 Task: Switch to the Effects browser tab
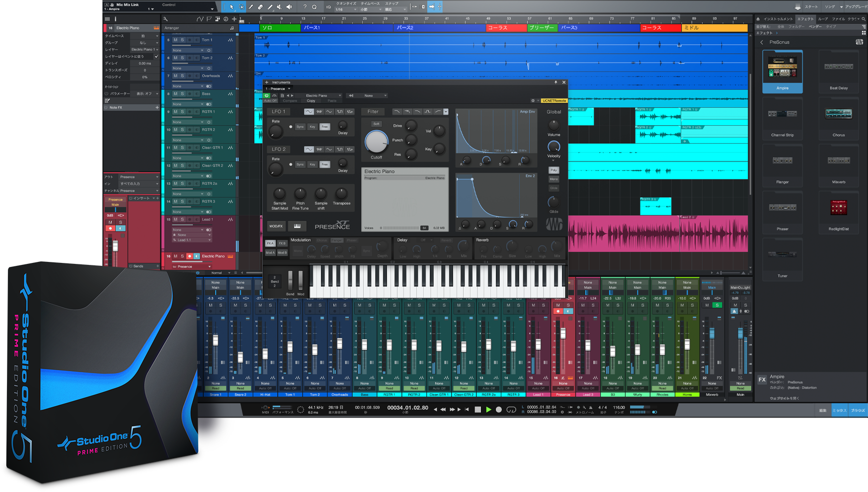pos(805,19)
